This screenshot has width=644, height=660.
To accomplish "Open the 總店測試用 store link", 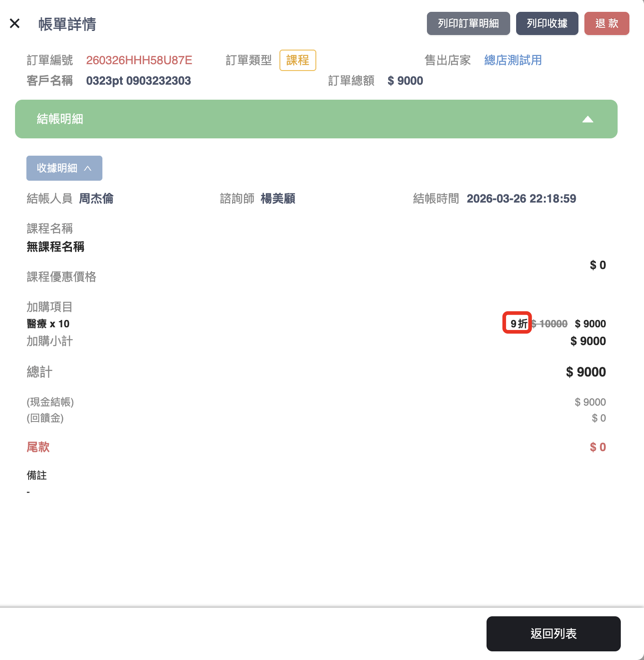I will point(512,60).
